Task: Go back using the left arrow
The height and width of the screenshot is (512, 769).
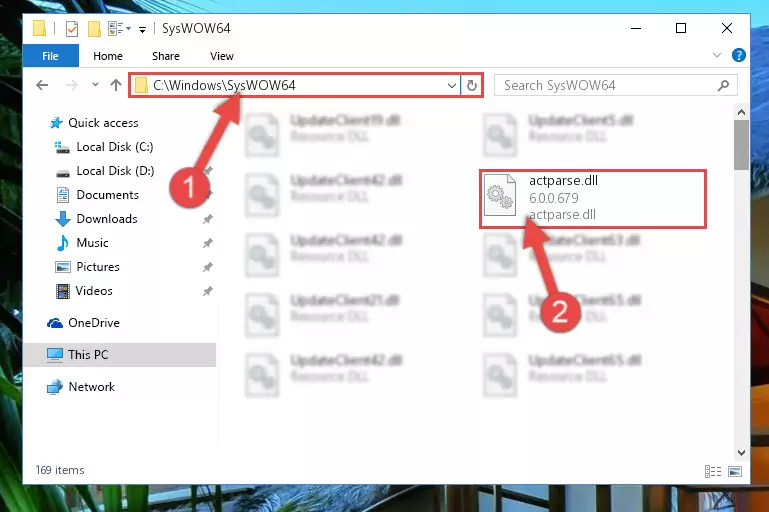Action: (43, 85)
